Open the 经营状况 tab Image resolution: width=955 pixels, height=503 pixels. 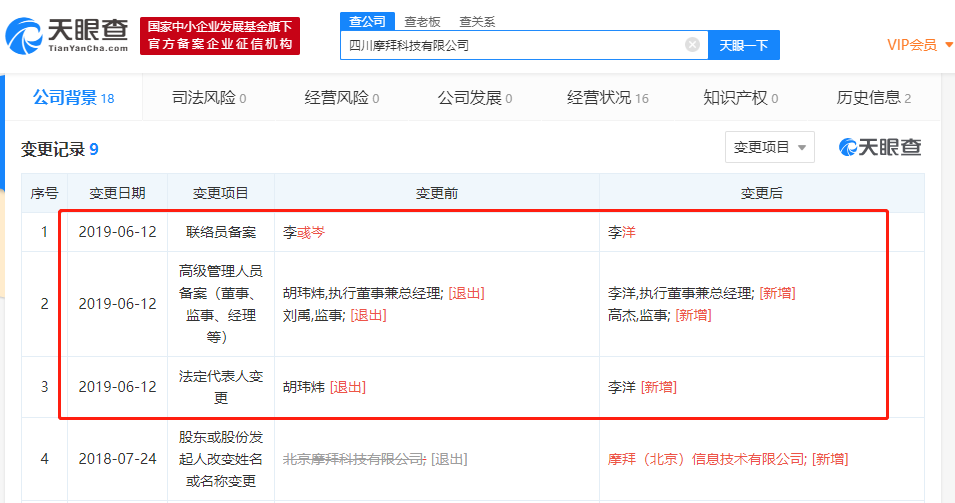[x=607, y=97]
